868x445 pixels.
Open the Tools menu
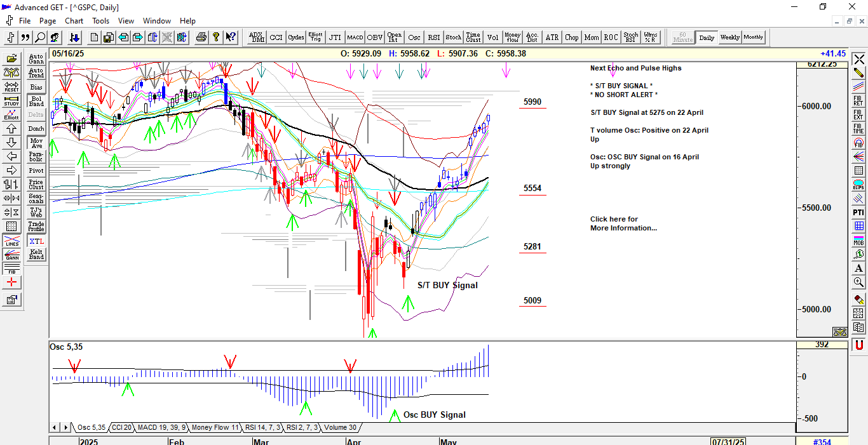point(100,21)
